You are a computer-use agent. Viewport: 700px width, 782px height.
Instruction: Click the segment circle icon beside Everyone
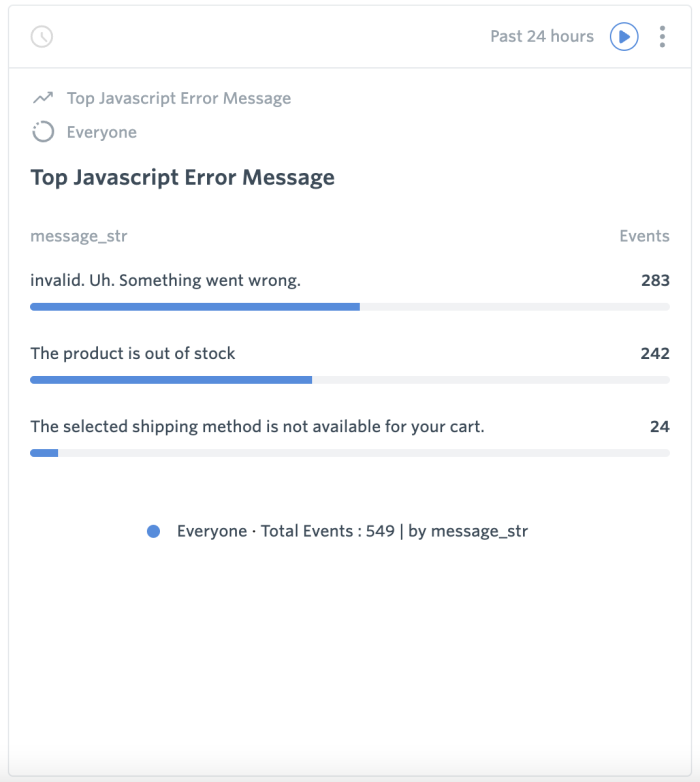pos(43,132)
